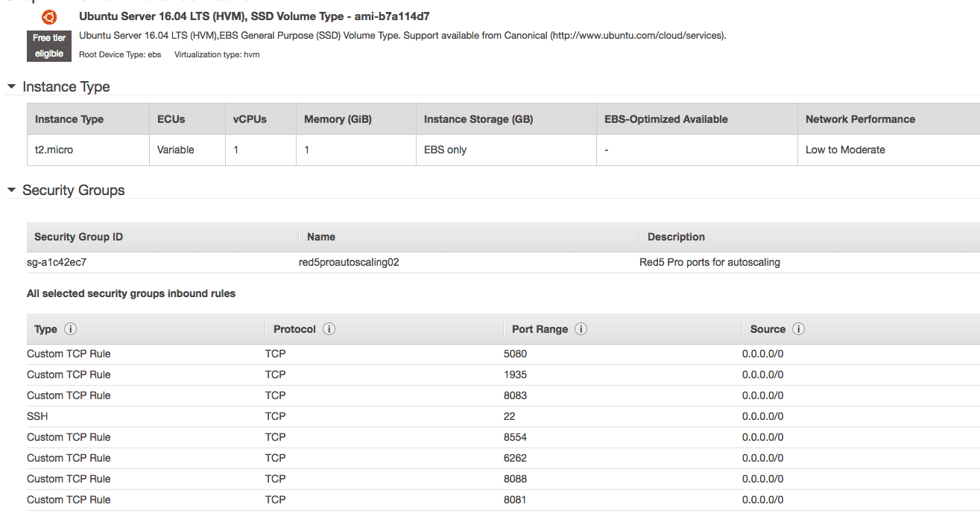Click the Network Performance header
The height and width of the screenshot is (516, 980).
click(x=860, y=119)
